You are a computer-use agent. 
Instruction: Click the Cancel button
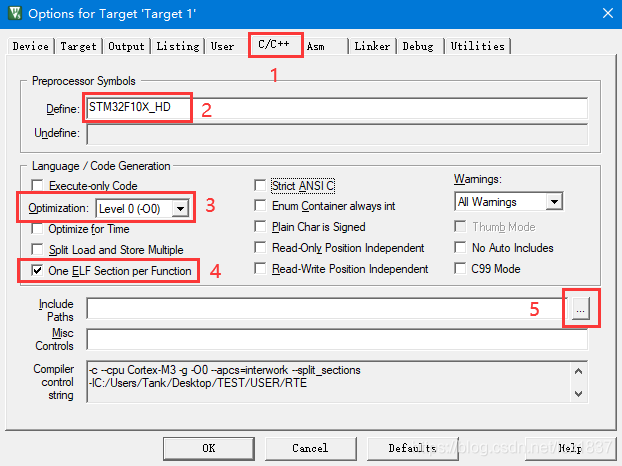[310, 449]
